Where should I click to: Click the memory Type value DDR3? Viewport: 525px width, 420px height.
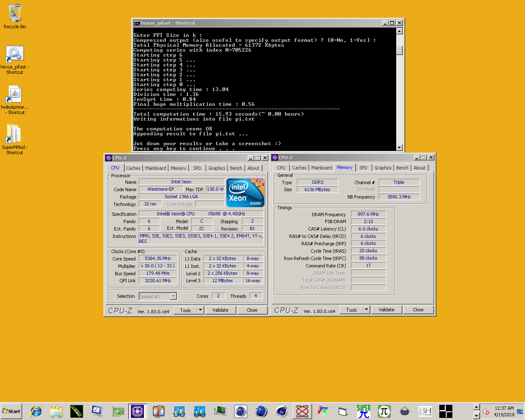318,182
